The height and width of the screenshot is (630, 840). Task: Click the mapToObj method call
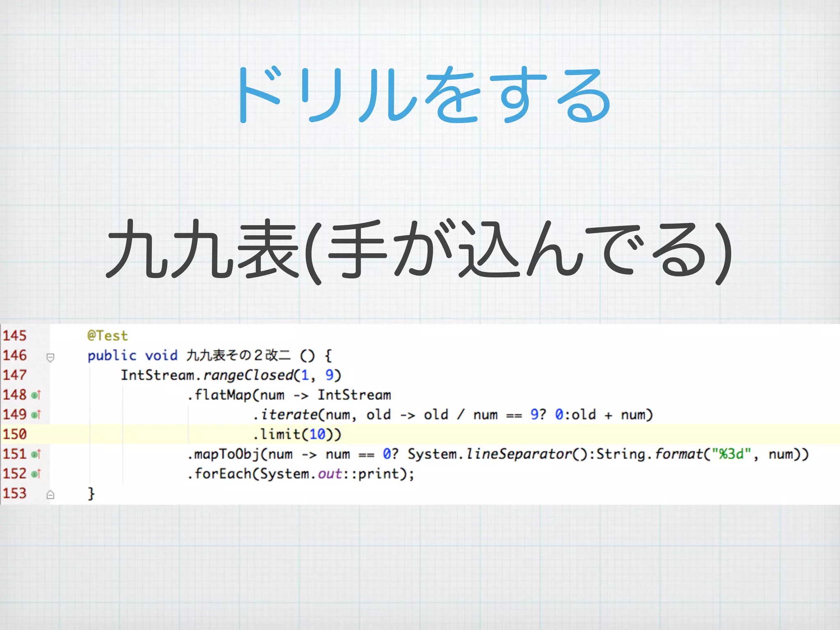pos(227,454)
